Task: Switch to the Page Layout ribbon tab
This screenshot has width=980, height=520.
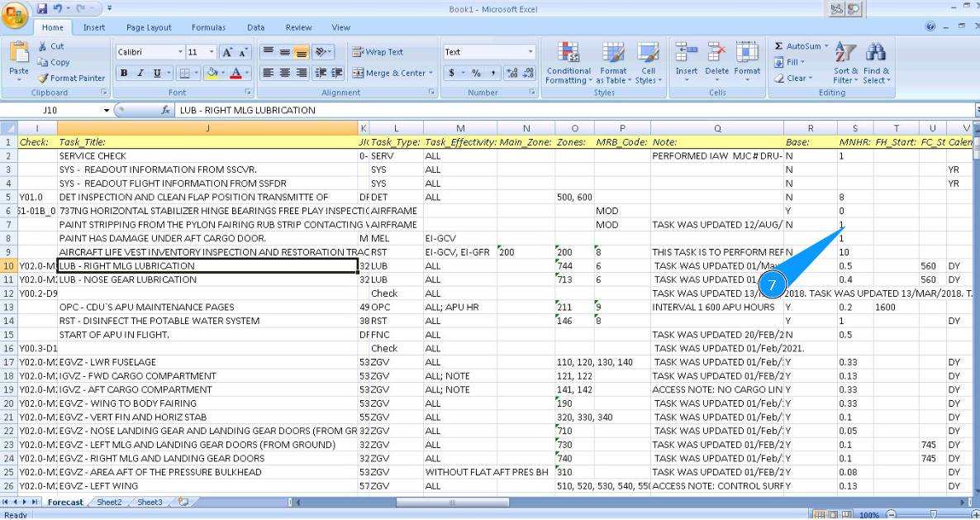Action: click(x=149, y=27)
